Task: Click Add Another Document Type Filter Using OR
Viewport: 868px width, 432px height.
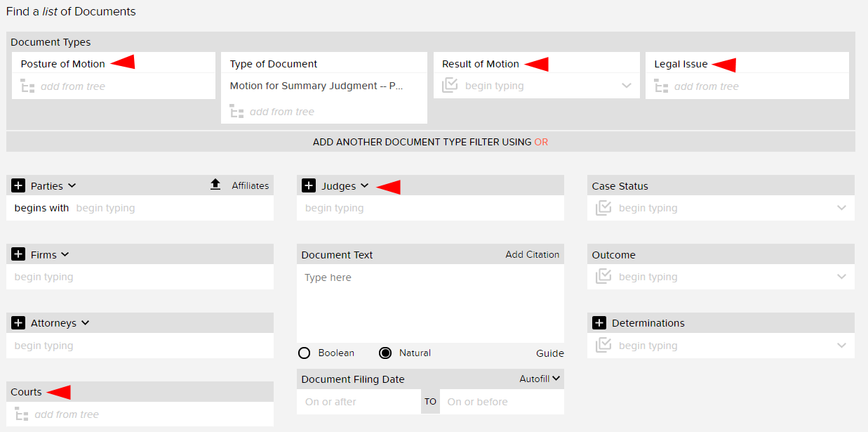Action: point(430,142)
